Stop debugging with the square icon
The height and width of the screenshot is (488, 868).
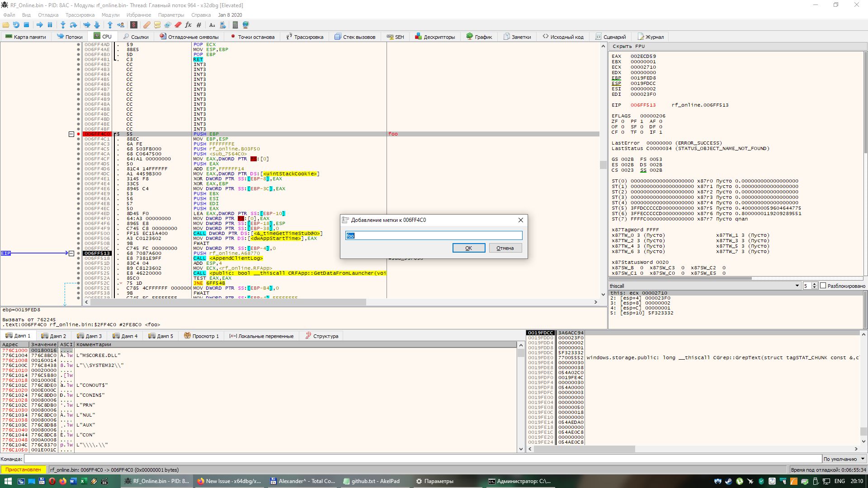coord(27,25)
